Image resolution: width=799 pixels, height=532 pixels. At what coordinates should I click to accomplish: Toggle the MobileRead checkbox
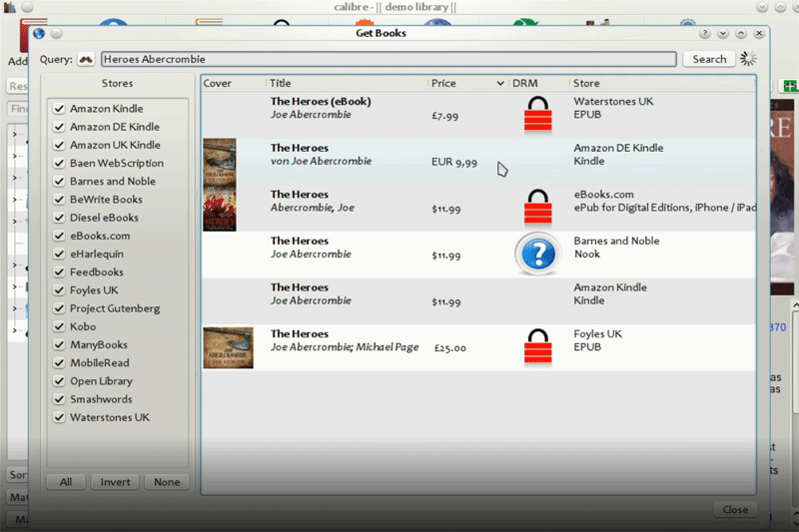point(59,363)
